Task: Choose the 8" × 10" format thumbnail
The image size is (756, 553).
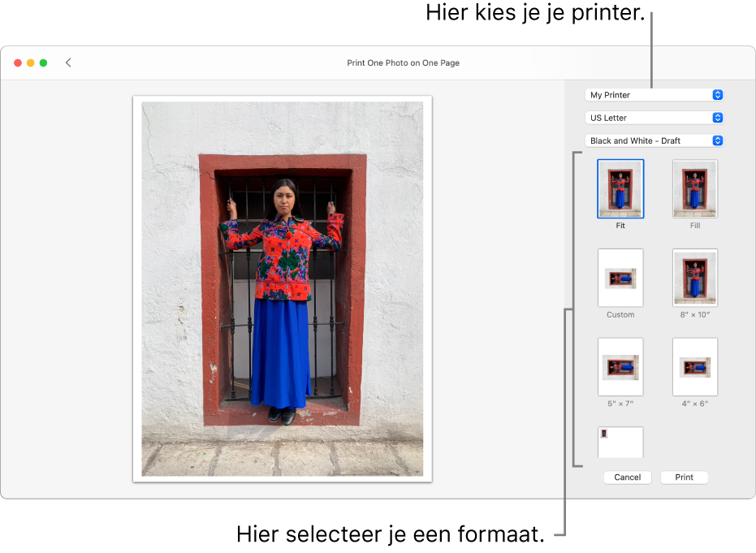Action: [x=695, y=278]
